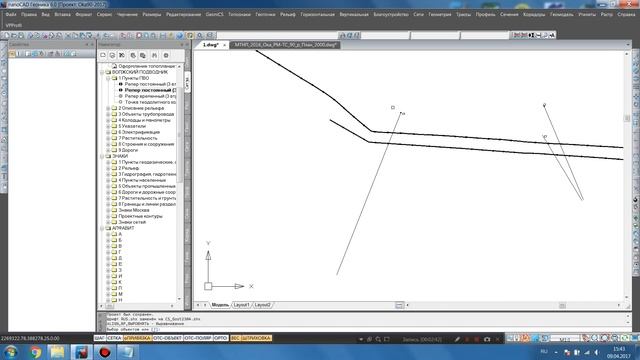Switch to the Layout2 tab
Viewport: 640px width, 360px height.
click(x=262, y=305)
